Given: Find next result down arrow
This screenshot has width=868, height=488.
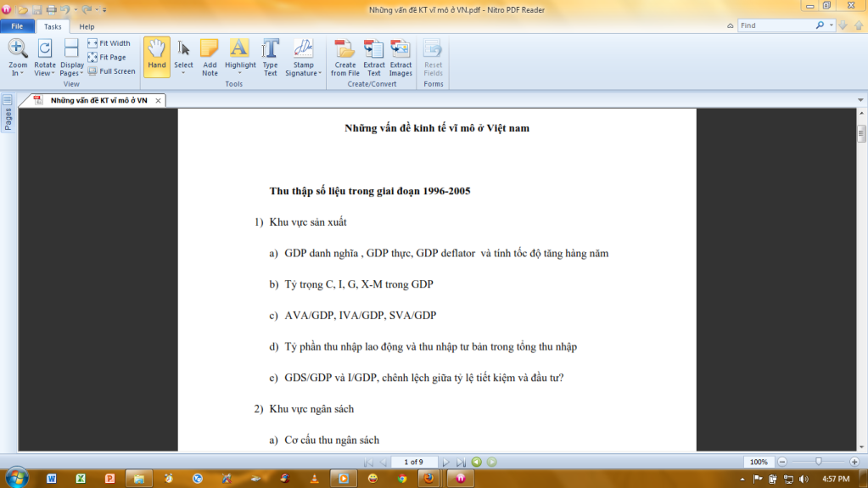Looking at the screenshot, I should click(x=843, y=25).
